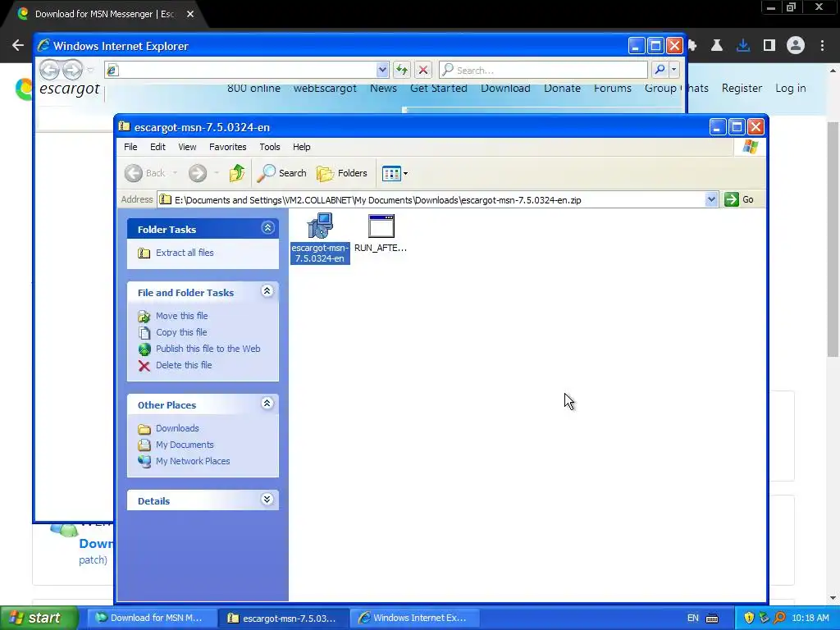Click the Internet Explorer forward arrow
Viewport: 840px width, 630px height.
(72, 70)
